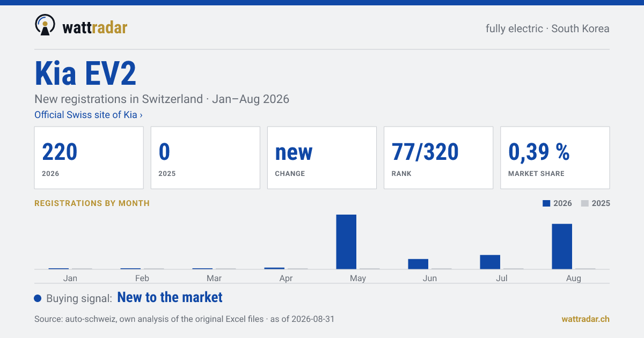Image resolution: width=644 pixels, height=338 pixels.
Task: Click the Jul axis label
Action: point(502,278)
